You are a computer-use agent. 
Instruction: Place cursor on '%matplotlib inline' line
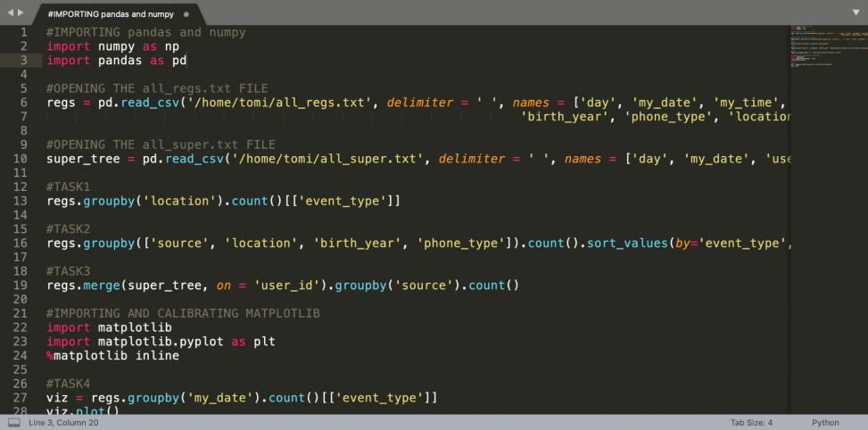[x=112, y=355]
